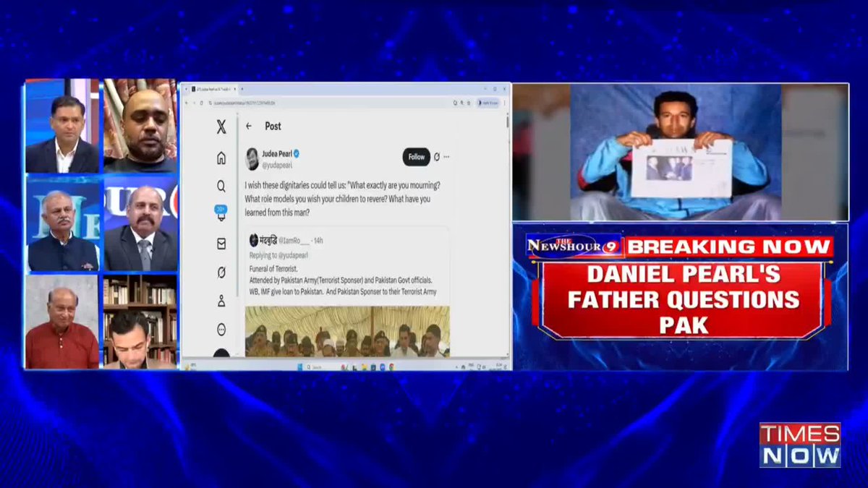Click Judea Pearl's verified badge
The height and width of the screenshot is (488, 868).
(297, 154)
